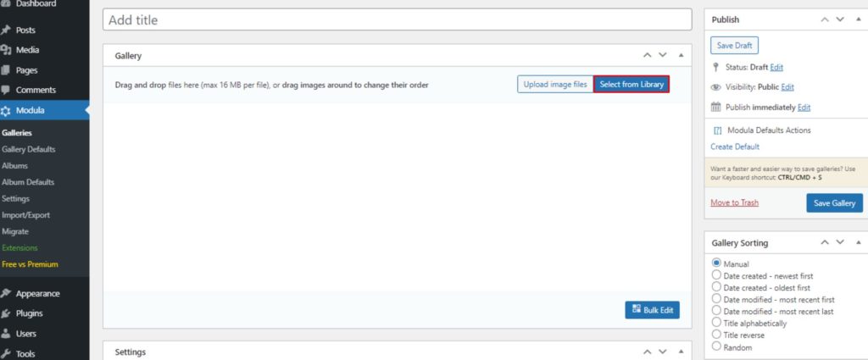The height and width of the screenshot is (360, 868).
Task: Click the Comments bubble icon
Action: click(x=7, y=90)
